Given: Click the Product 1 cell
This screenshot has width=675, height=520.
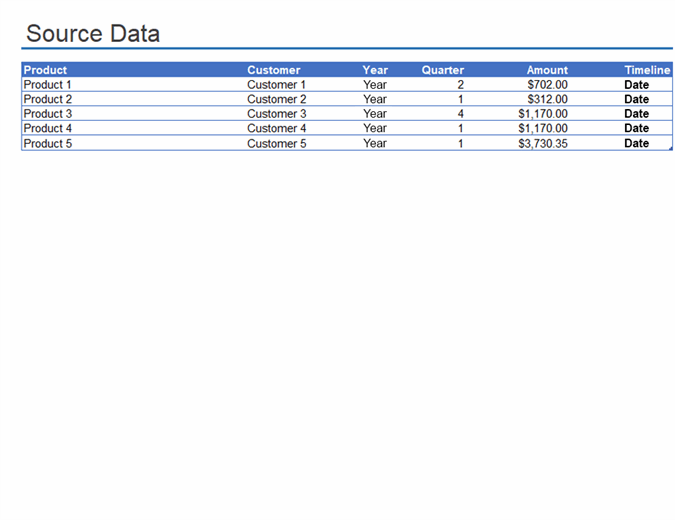Looking at the screenshot, I should click(47, 84).
